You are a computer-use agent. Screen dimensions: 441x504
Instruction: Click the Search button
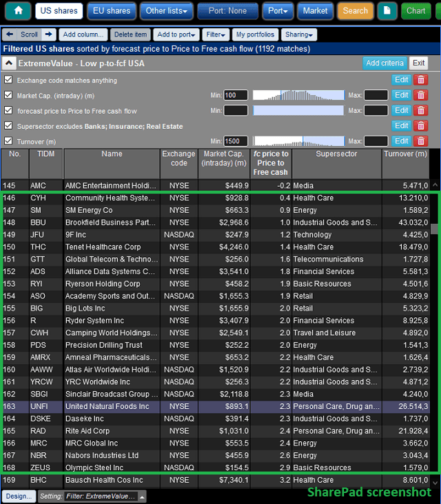tap(356, 10)
